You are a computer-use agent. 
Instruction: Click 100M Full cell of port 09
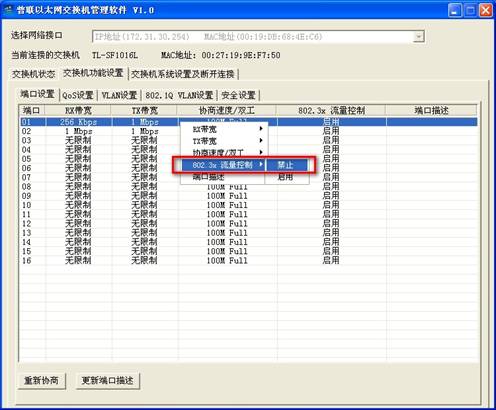point(227,196)
